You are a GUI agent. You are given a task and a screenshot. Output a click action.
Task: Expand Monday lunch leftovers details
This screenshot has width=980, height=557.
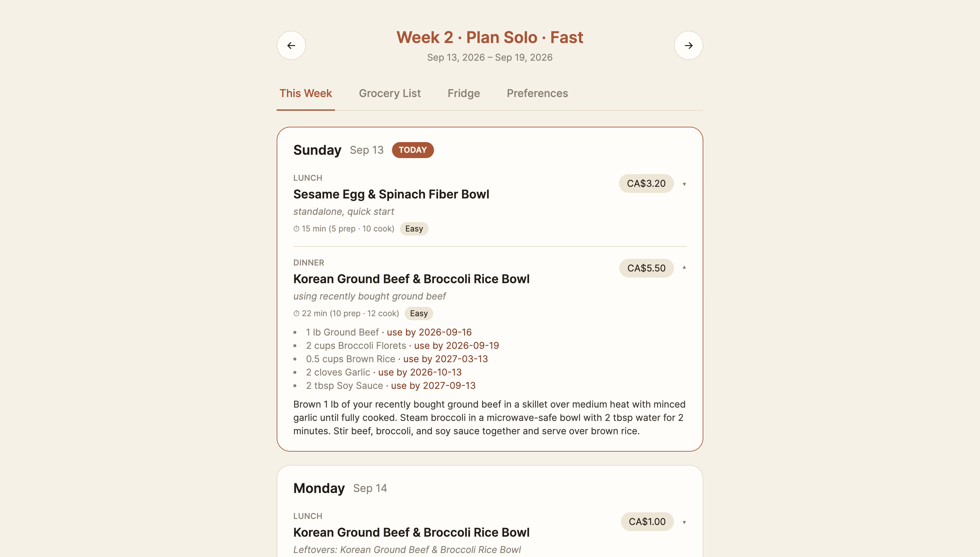tap(684, 522)
